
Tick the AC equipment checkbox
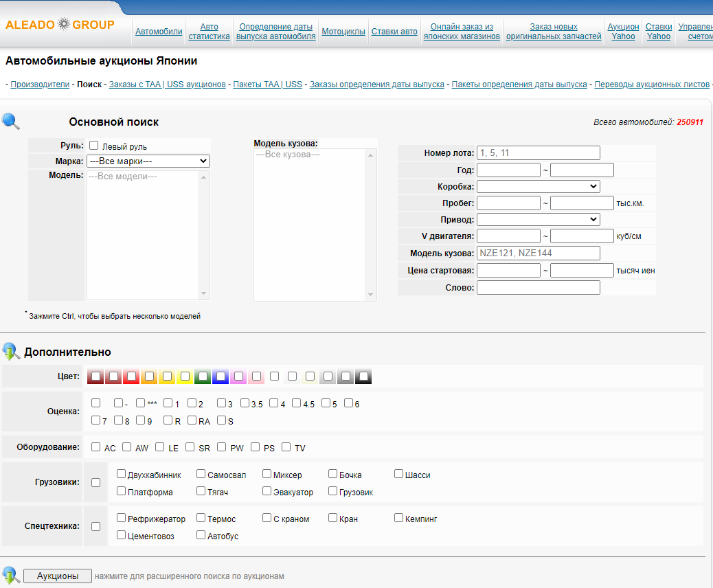95,447
